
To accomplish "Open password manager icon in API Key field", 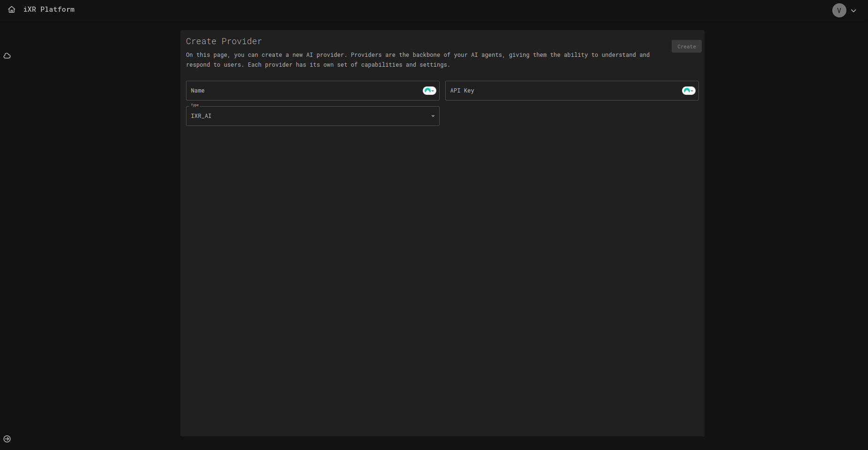I will tap(689, 91).
